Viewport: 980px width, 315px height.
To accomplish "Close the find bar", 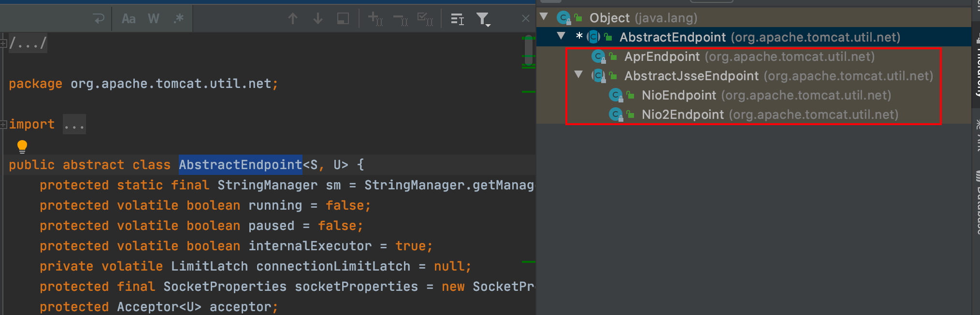I will [x=526, y=19].
